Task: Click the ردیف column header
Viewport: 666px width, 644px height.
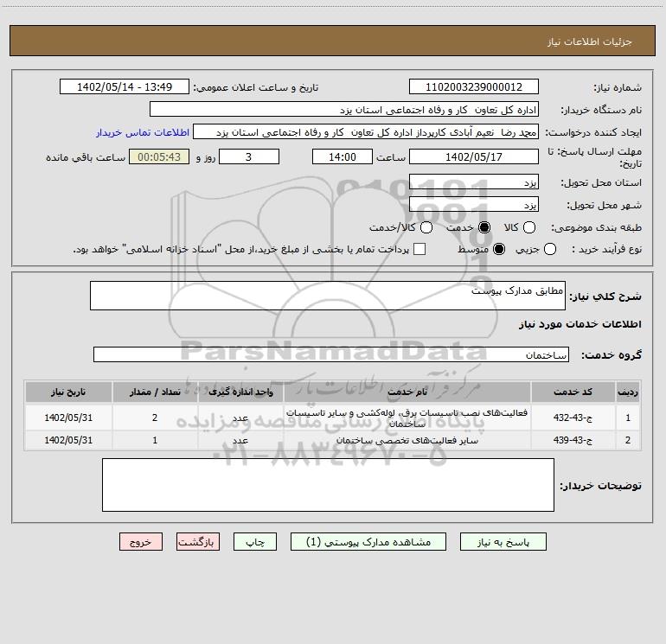Action: pyautogui.click(x=628, y=392)
